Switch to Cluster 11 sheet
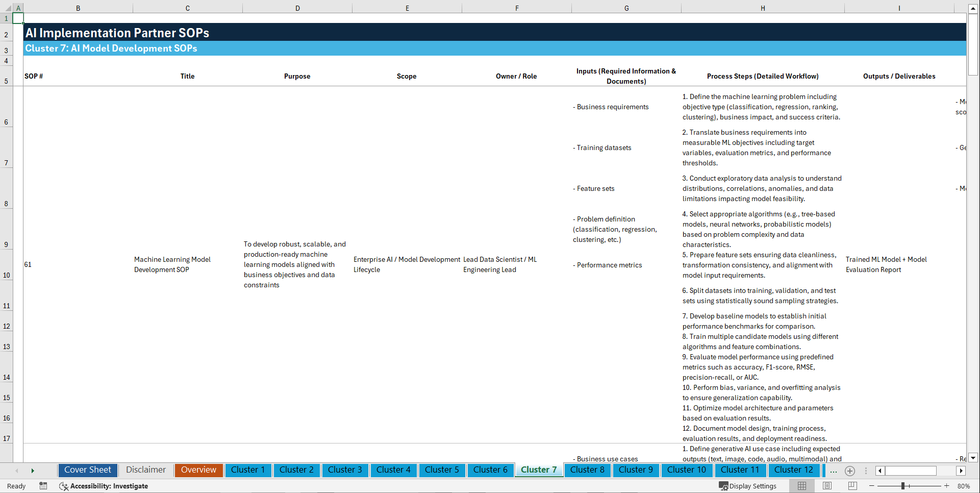Image resolution: width=980 pixels, height=493 pixels. tap(740, 470)
